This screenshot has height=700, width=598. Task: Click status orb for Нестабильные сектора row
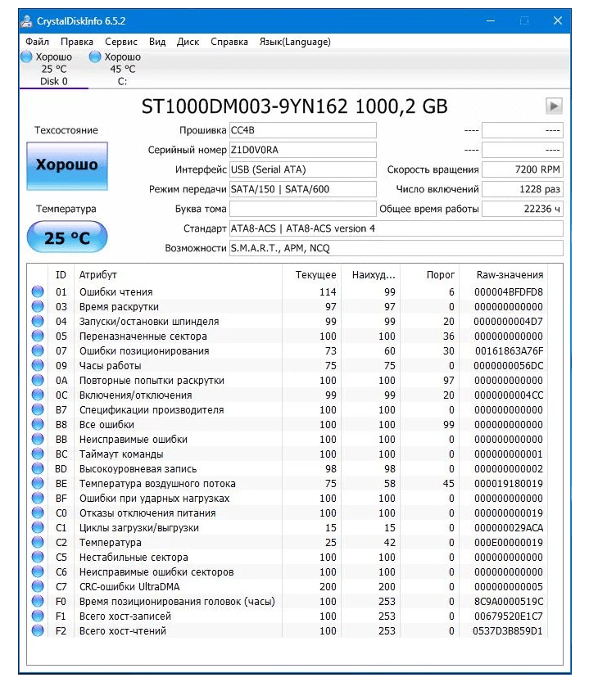(x=38, y=557)
